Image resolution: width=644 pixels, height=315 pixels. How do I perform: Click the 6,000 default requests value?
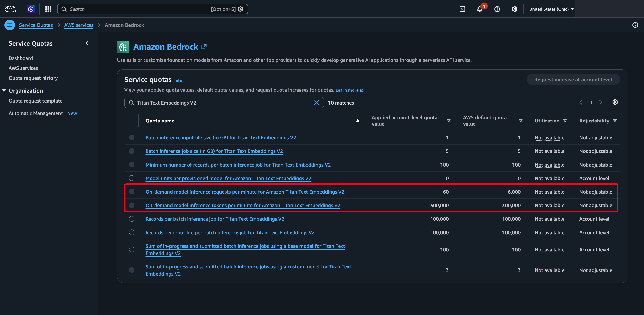(514, 192)
